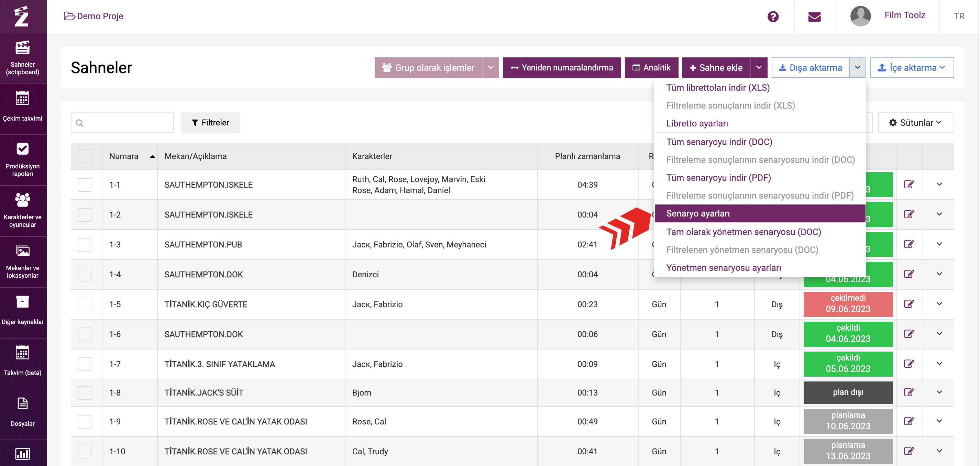Open Sütunlar columns dropdown
Screen dimensions: 980x466
pos(916,122)
